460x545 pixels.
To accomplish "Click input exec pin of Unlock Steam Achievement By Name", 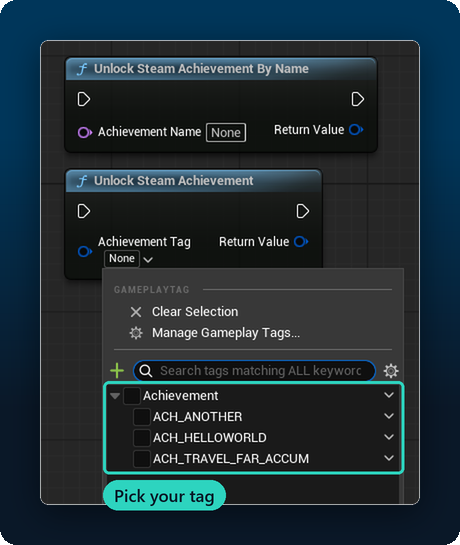I will coord(84,99).
